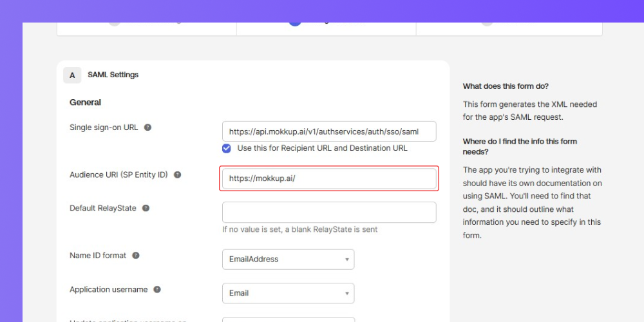This screenshot has width=644, height=322.
Task: Click 'Use this for Recipient URL' label text
Action: point(323,148)
